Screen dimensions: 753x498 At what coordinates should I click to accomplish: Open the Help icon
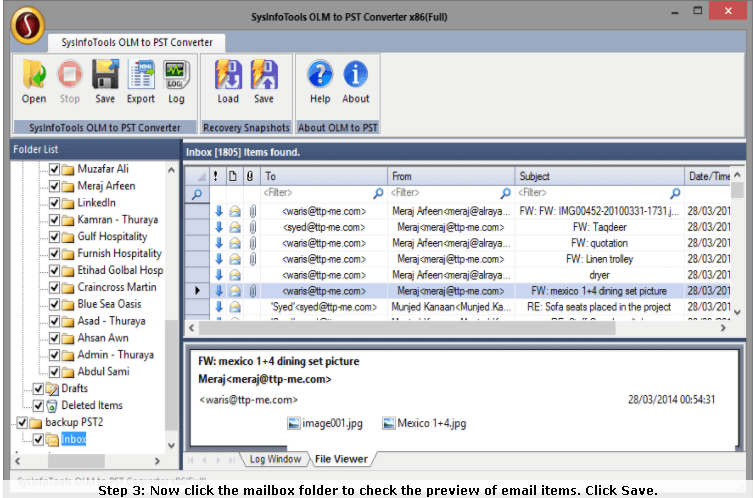320,74
